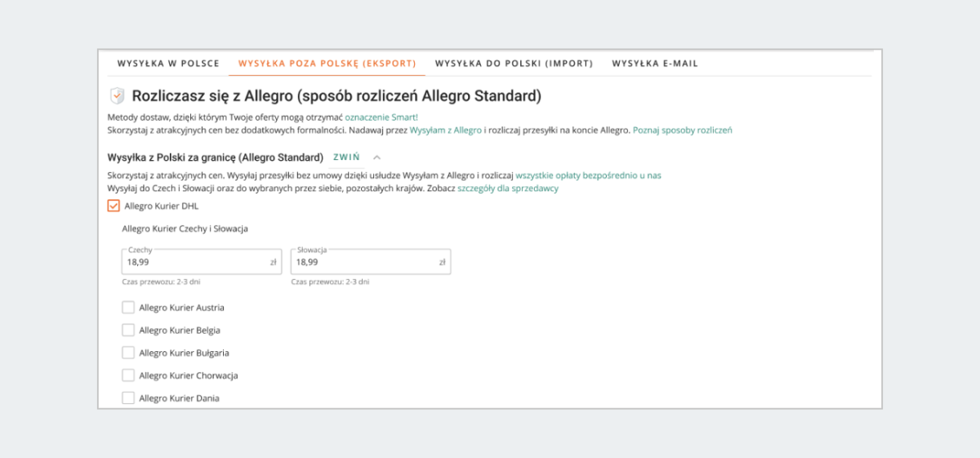Image resolution: width=980 pixels, height=458 pixels.
Task: Select Allegro Kurier Bułgaria checkbox
Action: point(128,353)
